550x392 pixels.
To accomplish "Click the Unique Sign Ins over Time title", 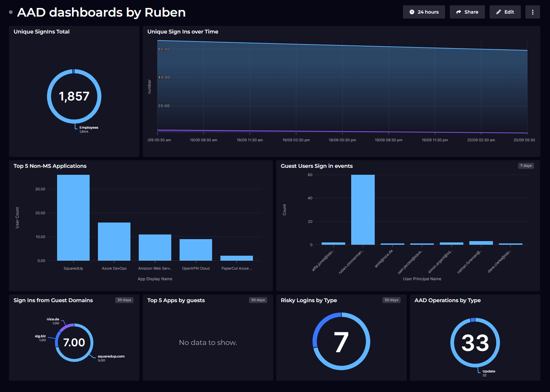I will [x=183, y=32].
